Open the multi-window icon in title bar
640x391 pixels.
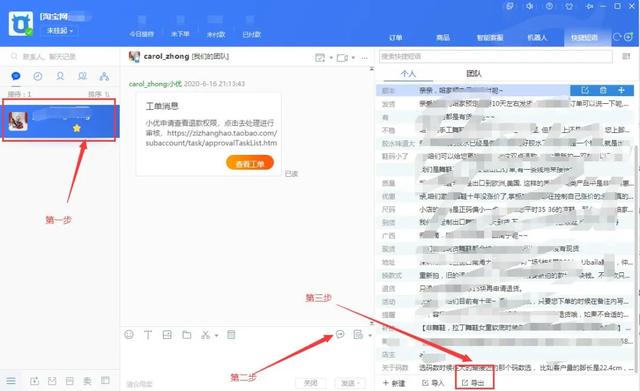[x=510, y=6]
